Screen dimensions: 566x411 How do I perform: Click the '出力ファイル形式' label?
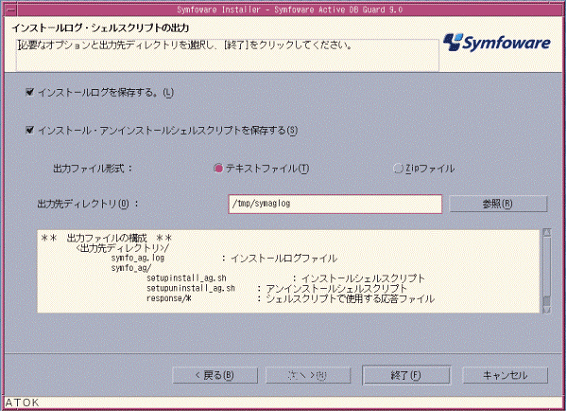92,169
